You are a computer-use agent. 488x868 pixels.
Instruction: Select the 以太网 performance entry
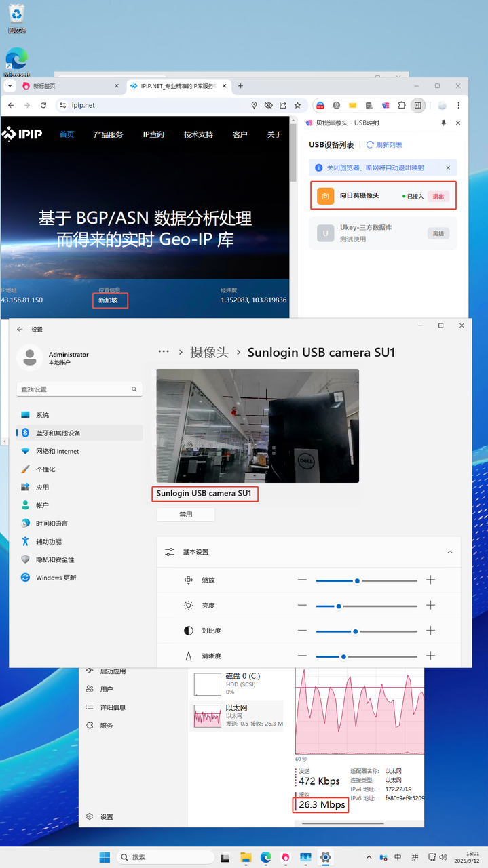[238, 716]
